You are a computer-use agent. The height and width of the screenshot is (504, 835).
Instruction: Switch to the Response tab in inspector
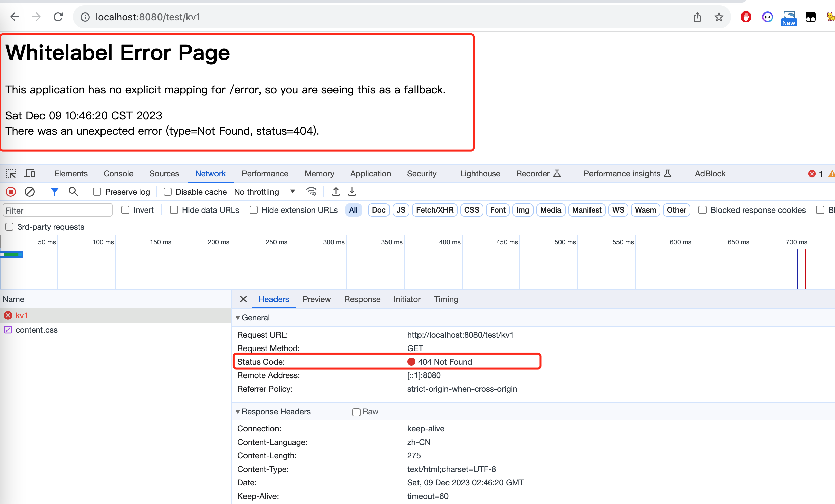click(363, 300)
